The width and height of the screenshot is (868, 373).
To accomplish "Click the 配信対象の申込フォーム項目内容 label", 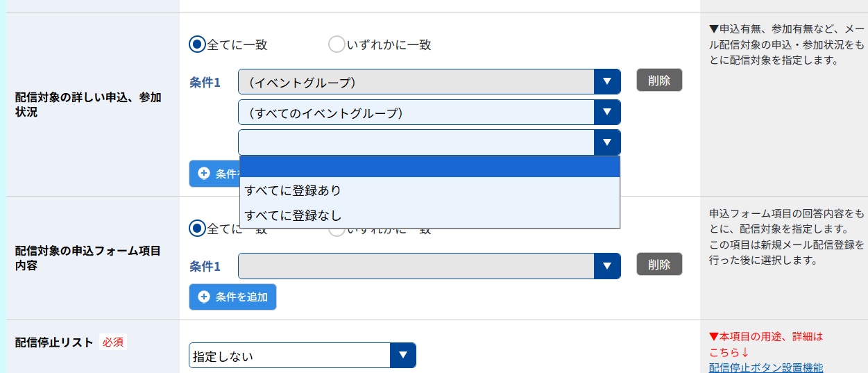I will (88, 258).
